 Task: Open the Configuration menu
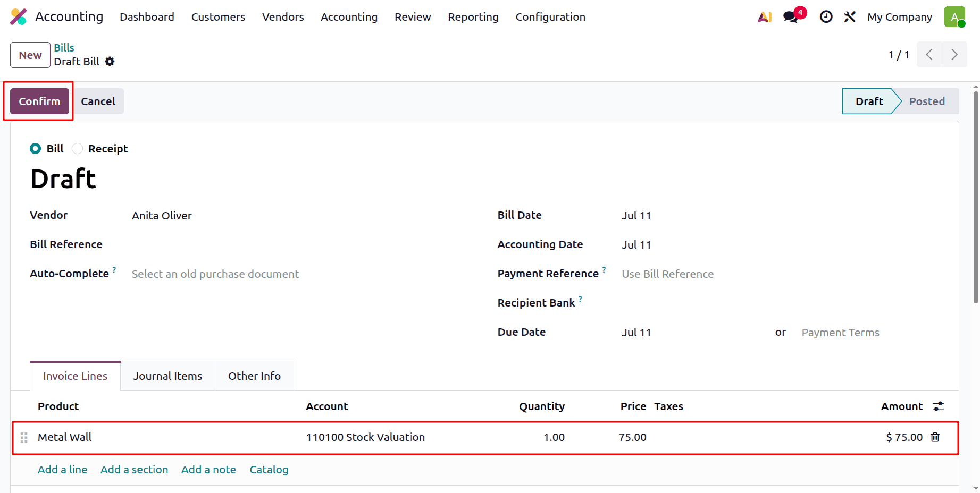click(x=550, y=17)
